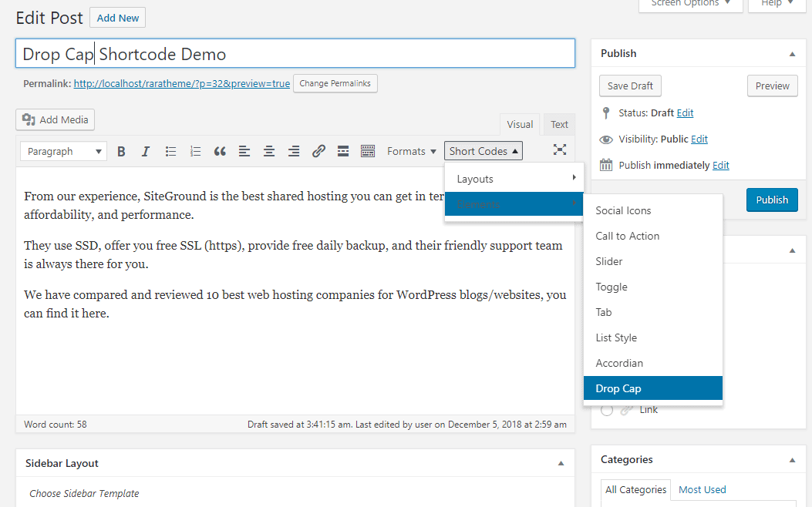812x507 pixels.
Task: Click the post title input field
Action: click(x=295, y=54)
